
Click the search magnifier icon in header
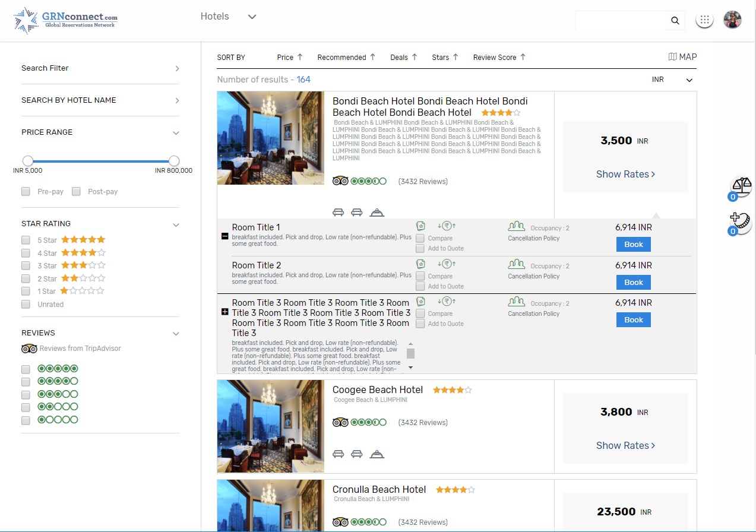coord(675,21)
